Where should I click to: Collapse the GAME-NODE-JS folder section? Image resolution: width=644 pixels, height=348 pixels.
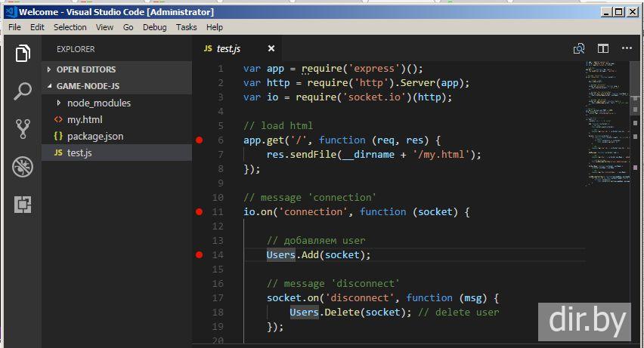click(87, 86)
